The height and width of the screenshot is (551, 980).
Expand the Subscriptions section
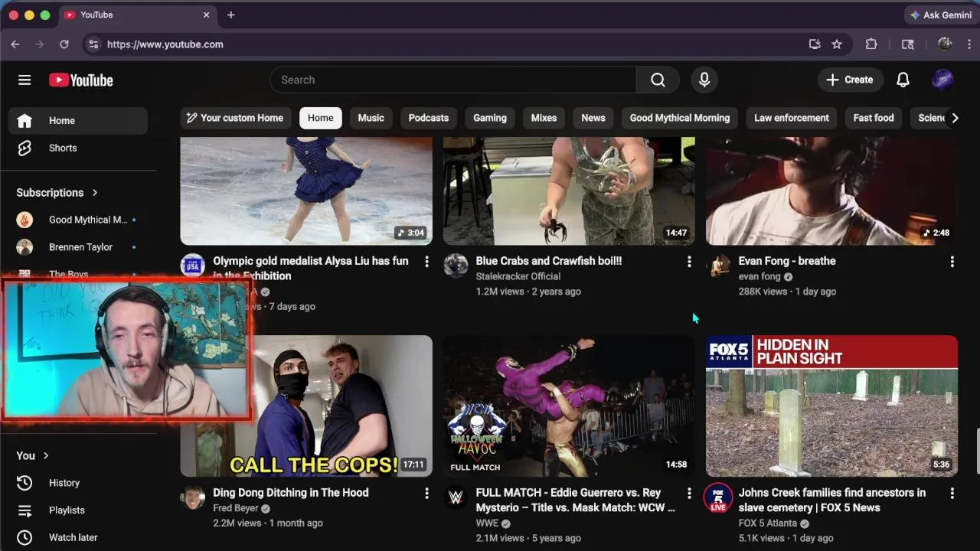pyautogui.click(x=57, y=193)
